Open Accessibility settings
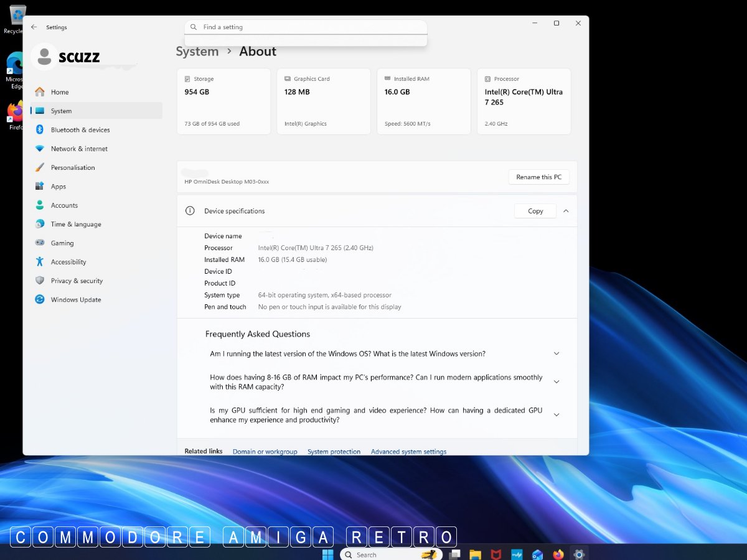 tap(68, 262)
